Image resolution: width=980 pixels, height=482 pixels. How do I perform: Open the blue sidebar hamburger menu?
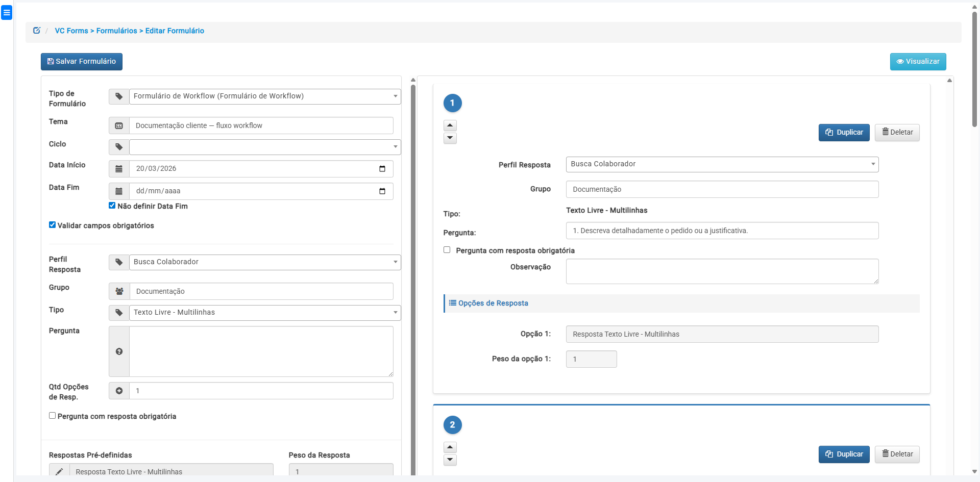7,13
